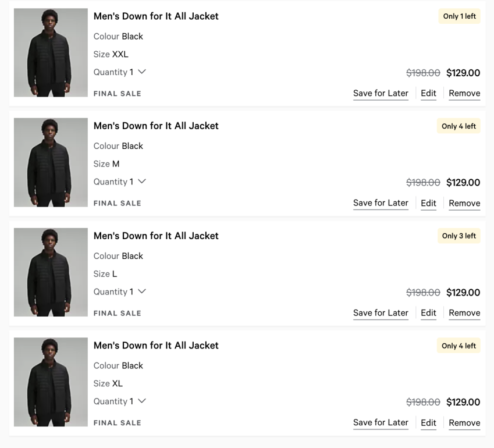Edit the size L jacket
The height and width of the screenshot is (448, 494).
[x=428, y=313]
